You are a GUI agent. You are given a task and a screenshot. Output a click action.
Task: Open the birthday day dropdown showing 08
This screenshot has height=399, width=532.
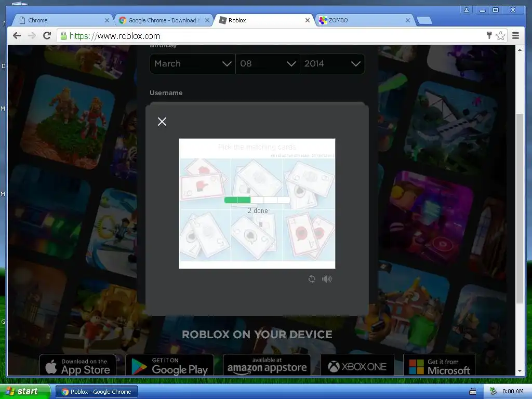[x=268, y=63]
